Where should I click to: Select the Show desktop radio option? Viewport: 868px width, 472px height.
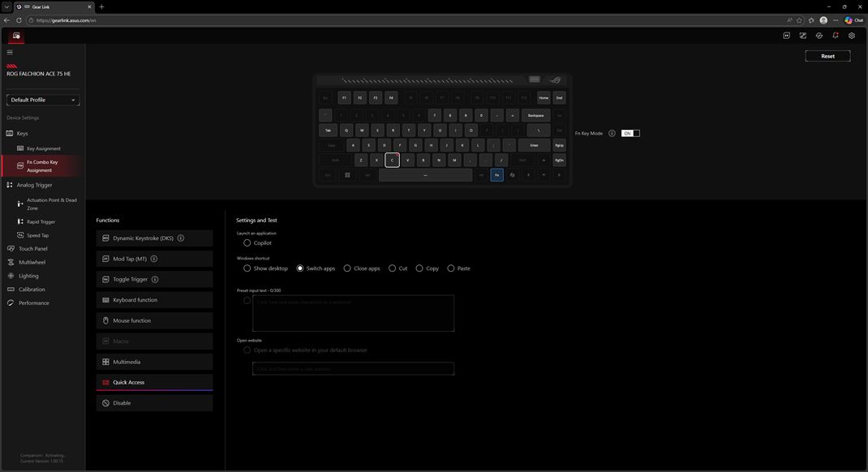pyautogui.click(x=247, y=268)
